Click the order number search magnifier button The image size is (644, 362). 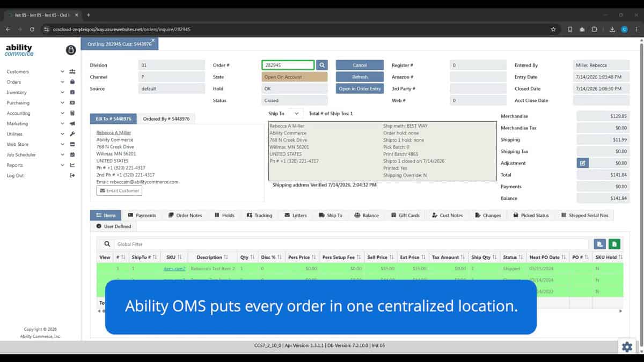[322, 65]
